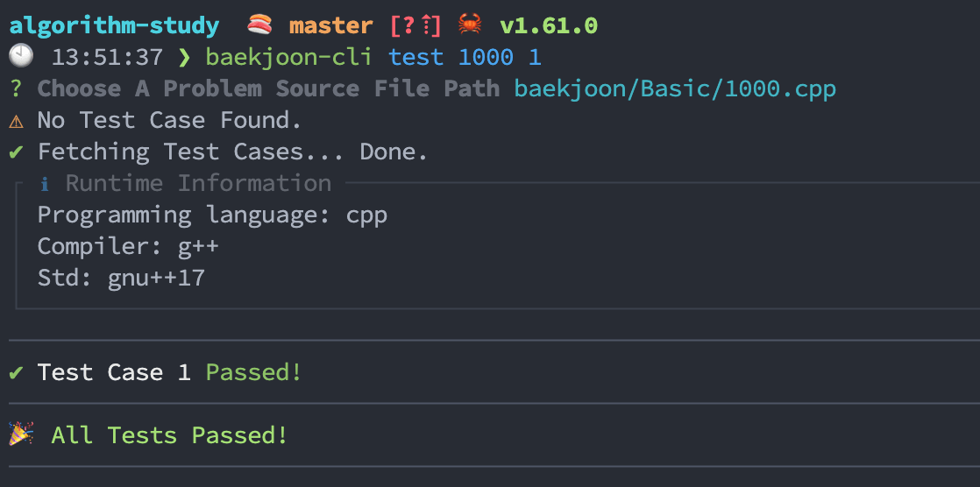Select the 'test 1000 1' arguments
Screen dimensions: 980x487
click(x=465, y=58)
